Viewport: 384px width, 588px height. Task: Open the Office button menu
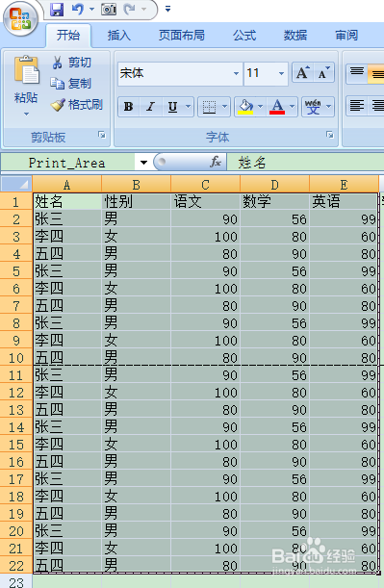tap(21, 18)
